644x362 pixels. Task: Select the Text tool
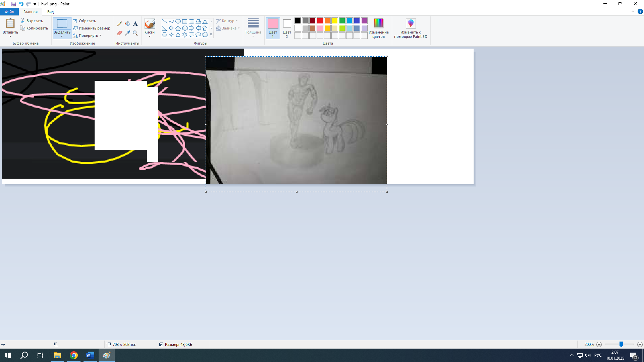point(135,24)
